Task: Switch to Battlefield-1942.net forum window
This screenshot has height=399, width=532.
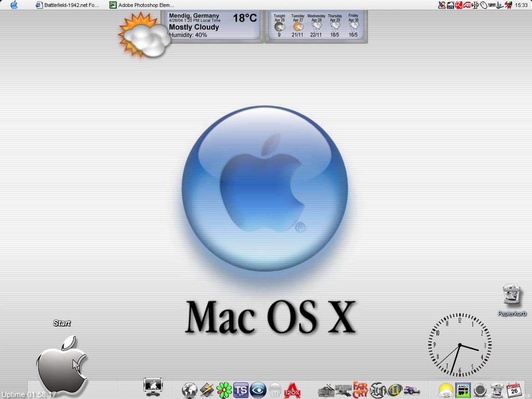Action: (67, 5)
